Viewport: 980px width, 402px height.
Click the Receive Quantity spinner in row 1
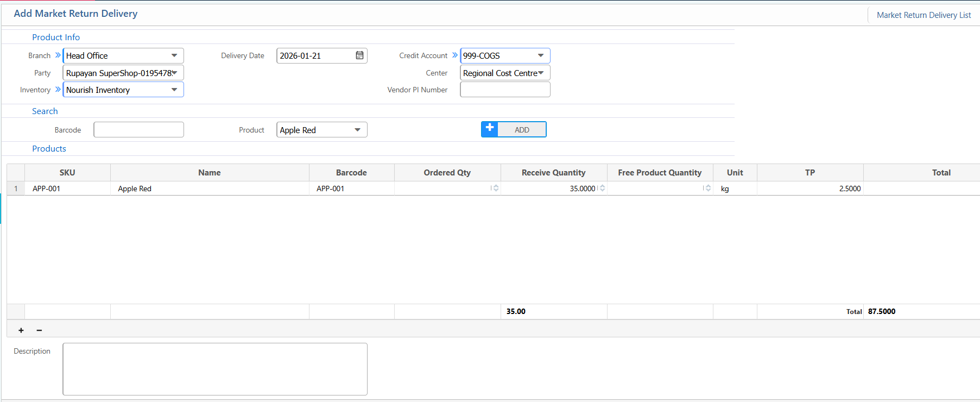(x=602, y=188)
